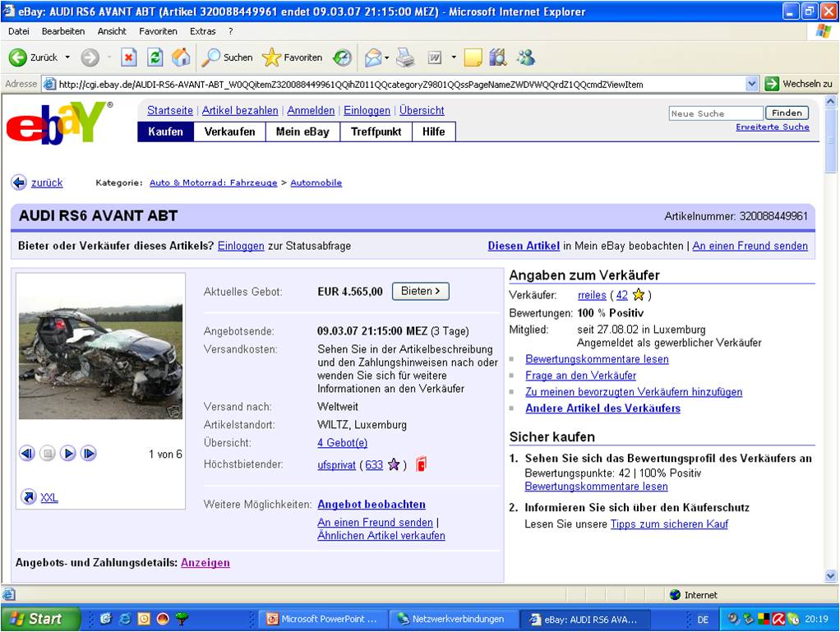
Task: Open the Auto & Motorrad: Fahrzeuge category link
Action: [213, 182]
